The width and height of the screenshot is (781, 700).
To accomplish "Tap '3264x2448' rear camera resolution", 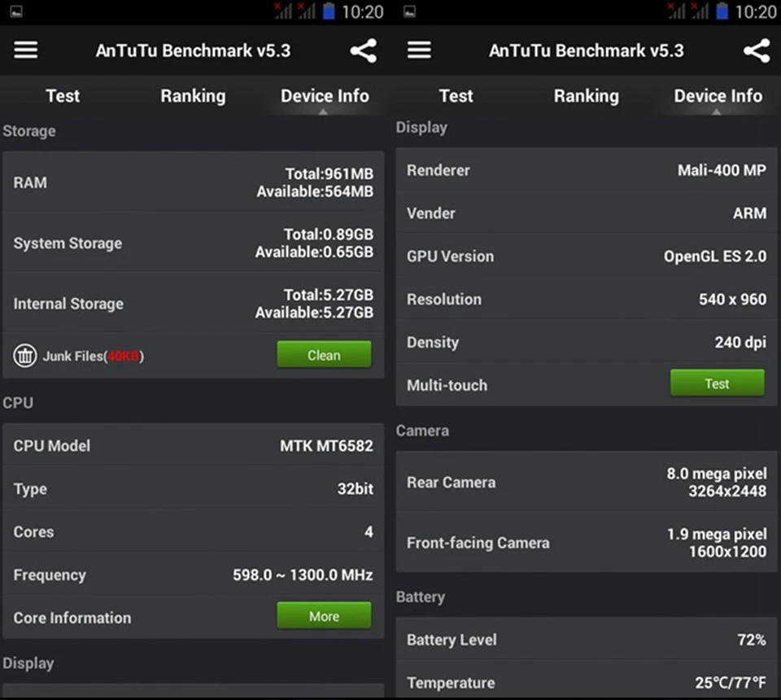I will 727,492.
